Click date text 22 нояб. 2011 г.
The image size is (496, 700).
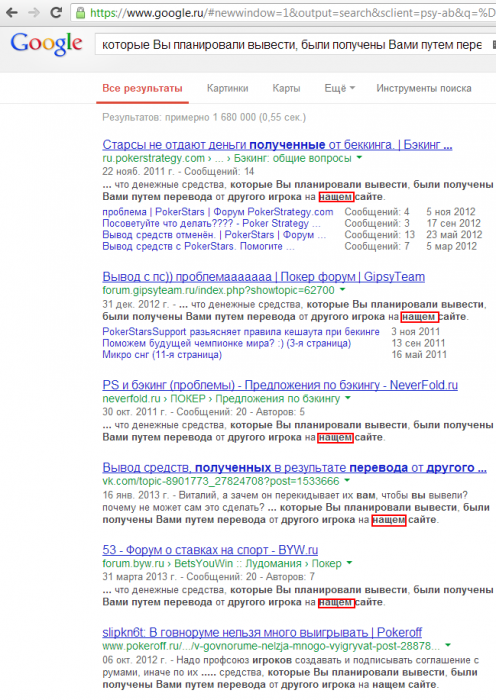click(x=136, y=171)
